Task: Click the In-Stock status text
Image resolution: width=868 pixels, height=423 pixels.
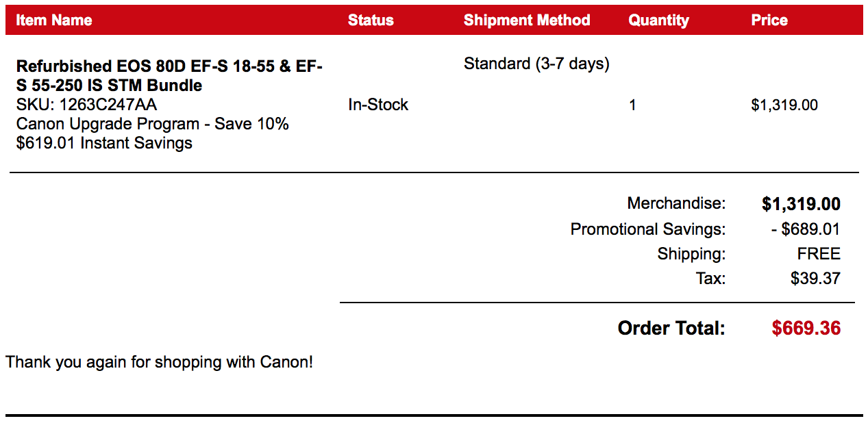Action: [378, 105]
